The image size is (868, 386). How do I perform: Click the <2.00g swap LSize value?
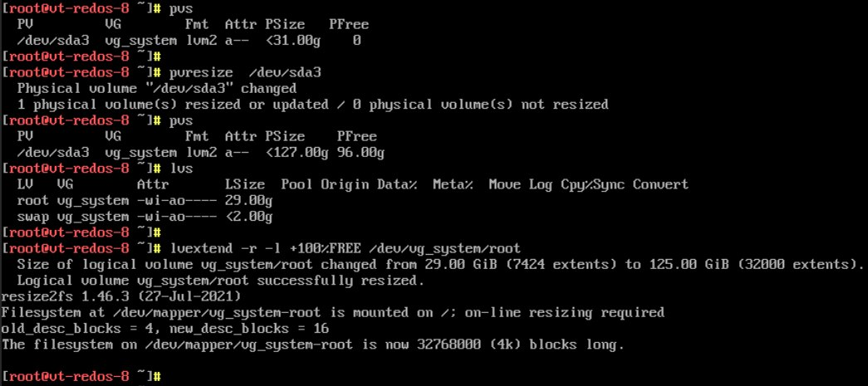click(250, 216)
